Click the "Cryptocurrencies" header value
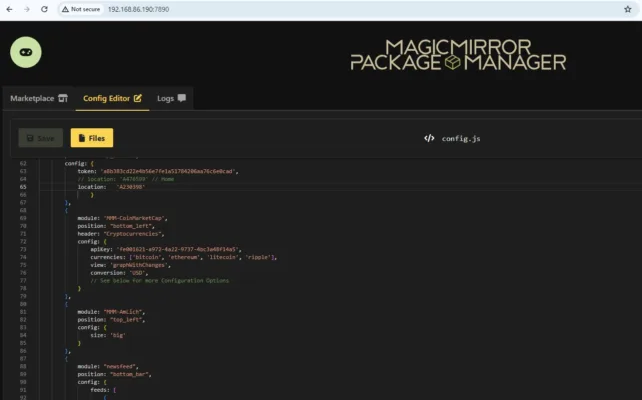This screenshot has width=642, height=400. [133, 234]
